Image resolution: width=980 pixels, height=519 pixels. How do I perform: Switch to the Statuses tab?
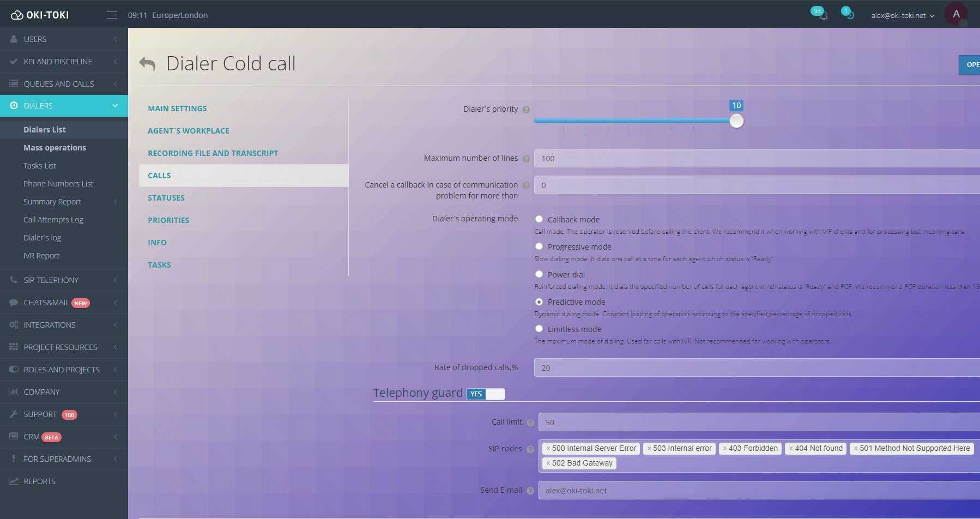(166, 198)
